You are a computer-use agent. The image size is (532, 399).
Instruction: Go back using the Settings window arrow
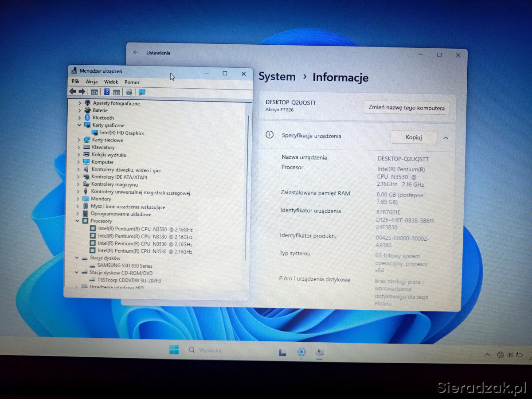(x=136, y=52)
